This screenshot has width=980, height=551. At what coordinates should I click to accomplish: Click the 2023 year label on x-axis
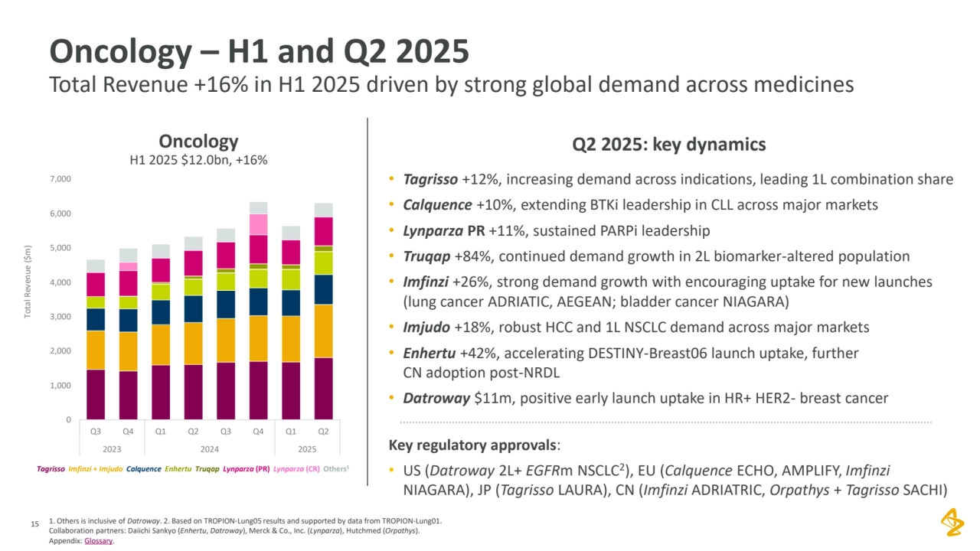(112, 449)
